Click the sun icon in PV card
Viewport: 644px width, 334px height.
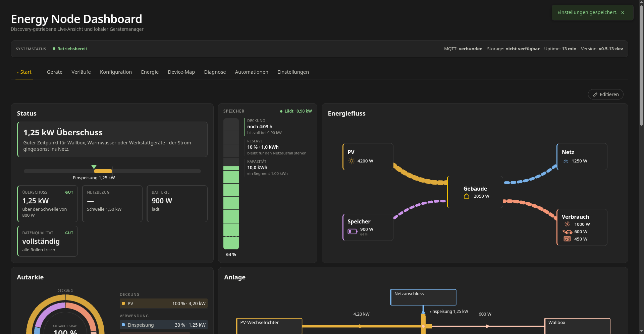pyautogui.click(x=351, y=161)
